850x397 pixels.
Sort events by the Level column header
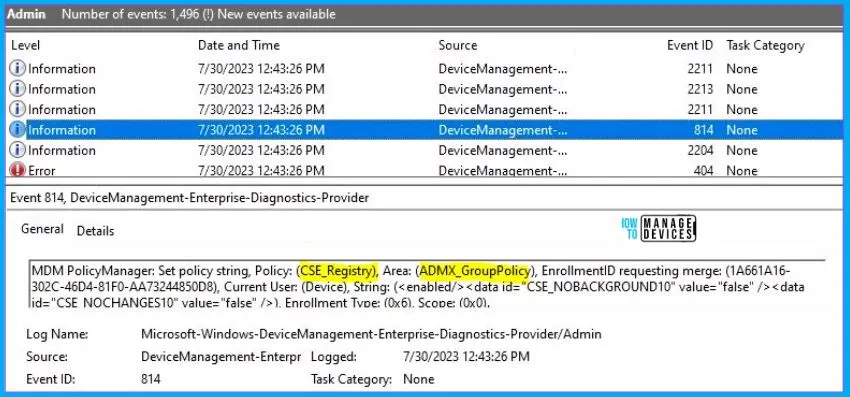25,46
